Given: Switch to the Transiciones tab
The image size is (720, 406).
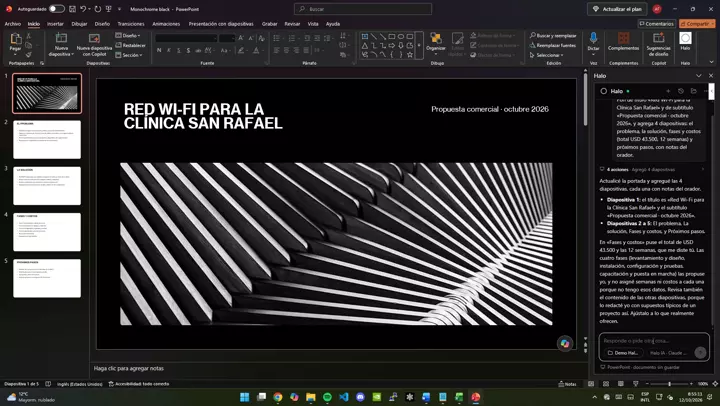Looking at the screenshot, I should tap(131, 24).
